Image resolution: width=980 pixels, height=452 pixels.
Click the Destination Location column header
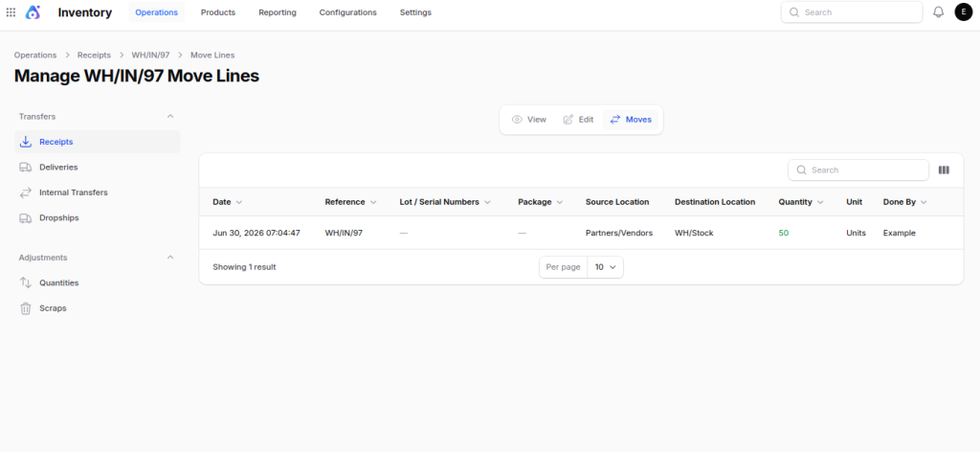(715, 202)
